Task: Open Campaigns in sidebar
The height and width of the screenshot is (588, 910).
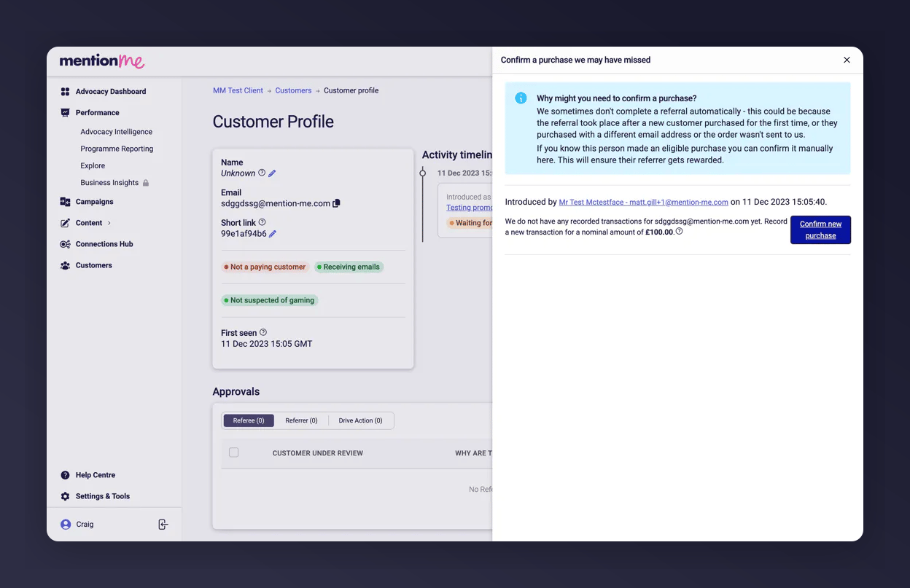Action: [95, 202]
